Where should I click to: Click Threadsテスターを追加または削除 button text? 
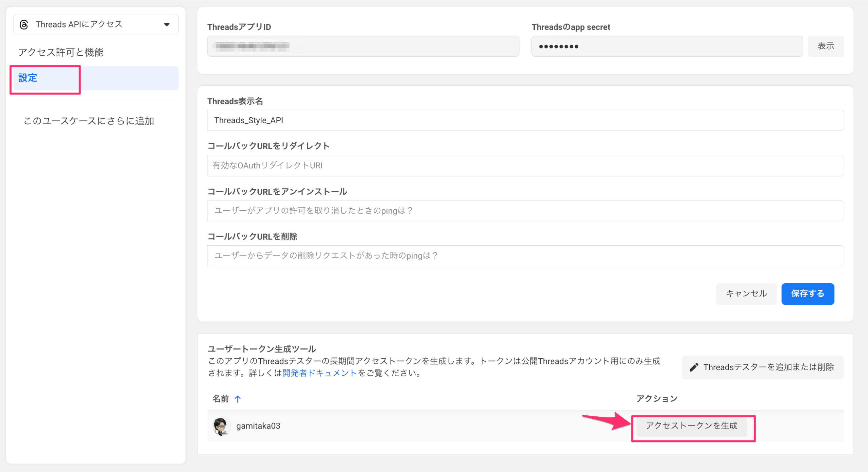768,367
